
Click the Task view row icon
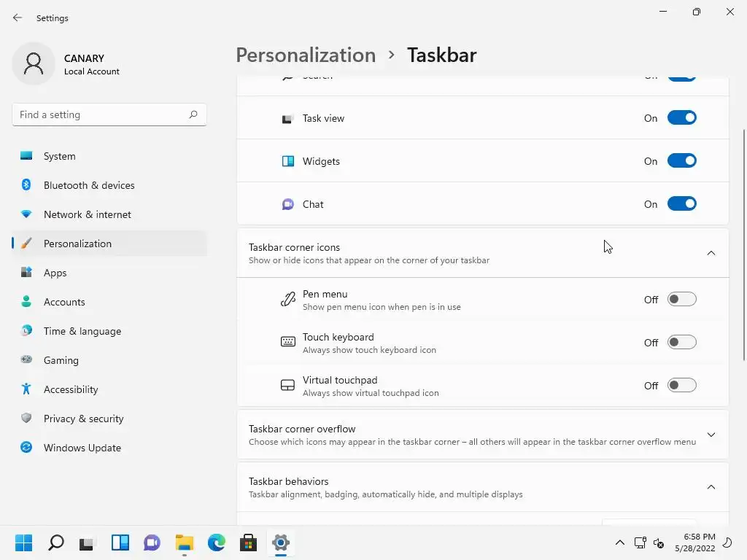coord(287,119)
